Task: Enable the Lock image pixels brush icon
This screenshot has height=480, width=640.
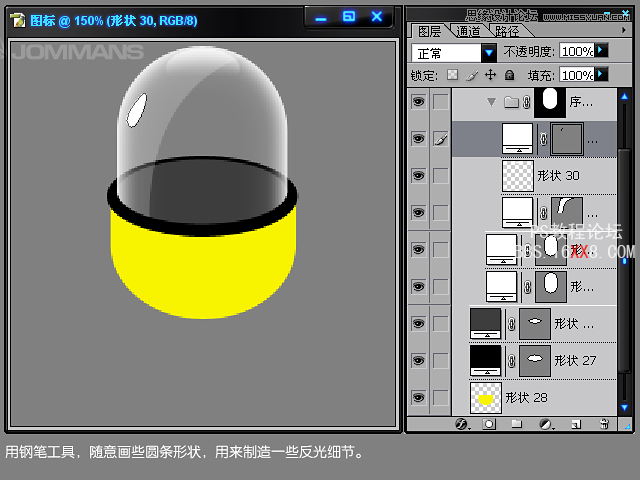Action: (471, 75)
